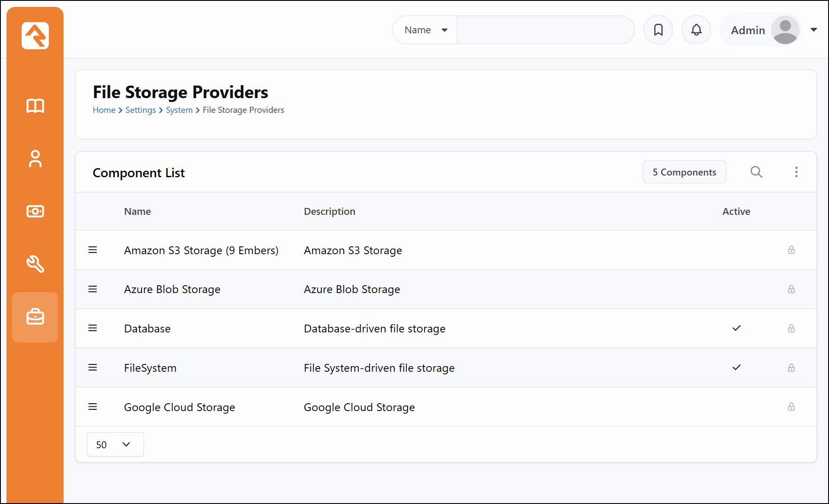
Task: Open Google Cloud Storage name cell
Action: (x=179, y=407)
